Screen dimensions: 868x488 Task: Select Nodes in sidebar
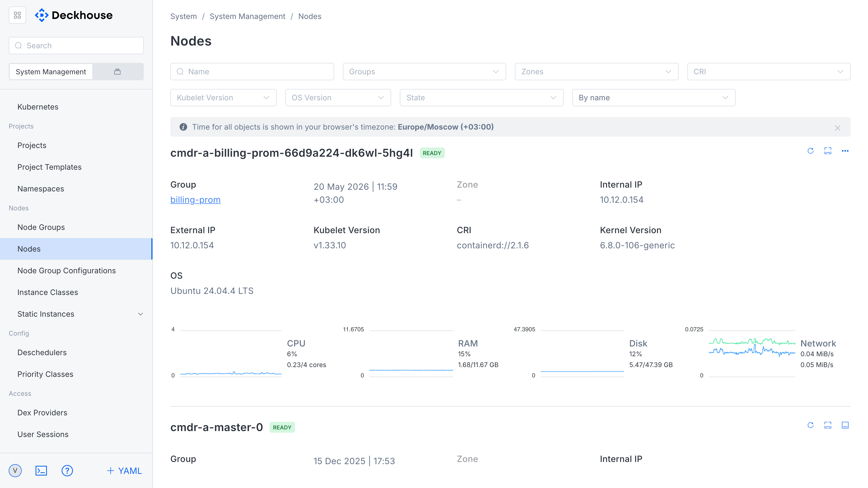(76, 249)
